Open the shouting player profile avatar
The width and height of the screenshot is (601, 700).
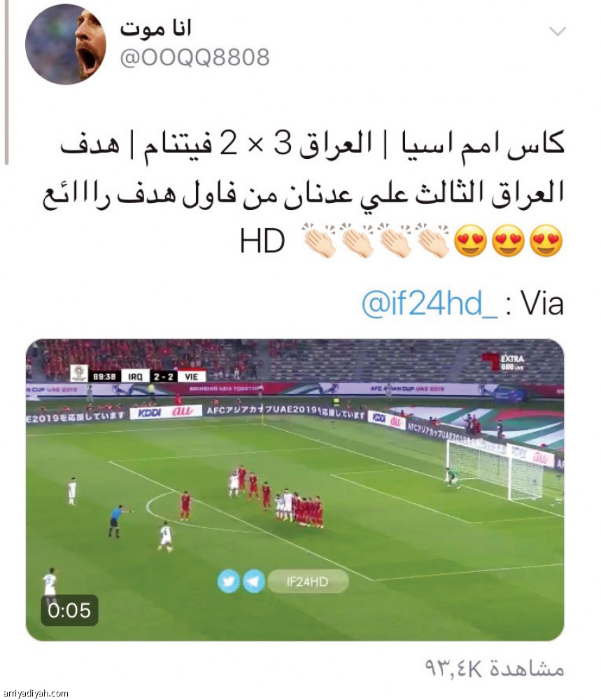66,44
